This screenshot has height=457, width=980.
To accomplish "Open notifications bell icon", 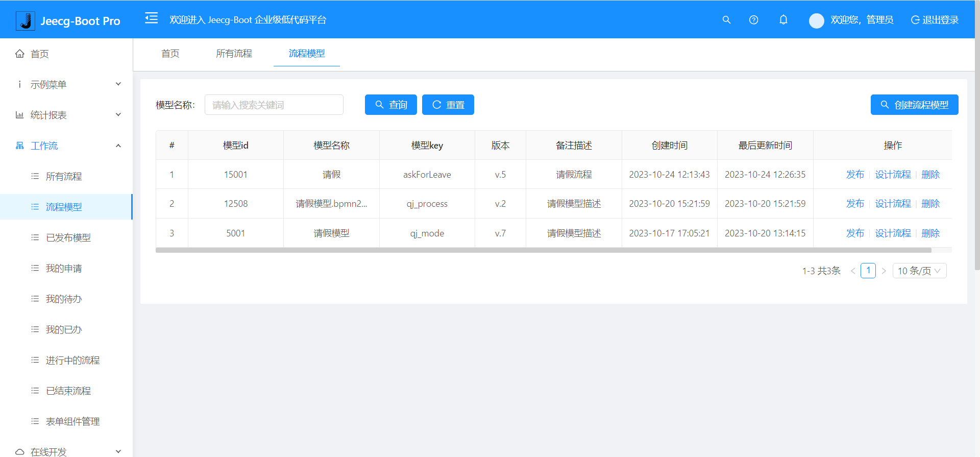I will tap(783, 20).
